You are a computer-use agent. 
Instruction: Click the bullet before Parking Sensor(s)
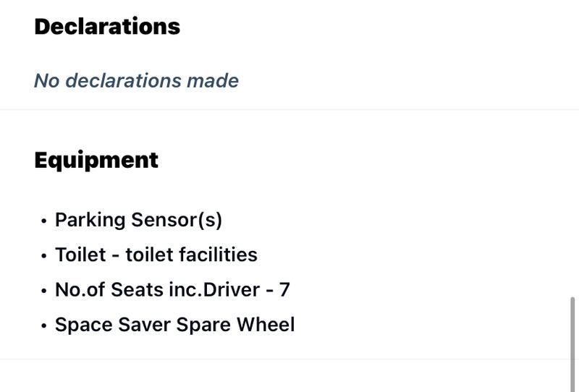[x=44, y=221]
